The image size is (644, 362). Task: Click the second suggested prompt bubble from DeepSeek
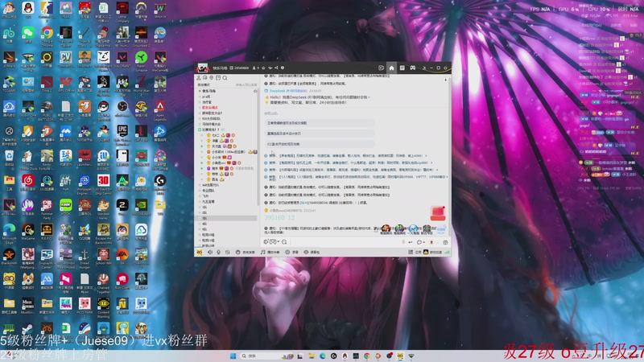pos(320,134)
